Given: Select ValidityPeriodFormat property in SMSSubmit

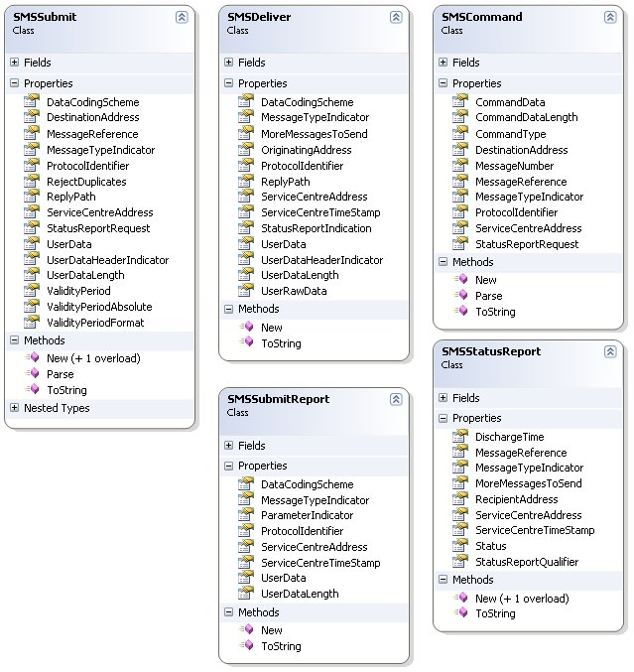Looking at the screenshot, I should [95, 323].
